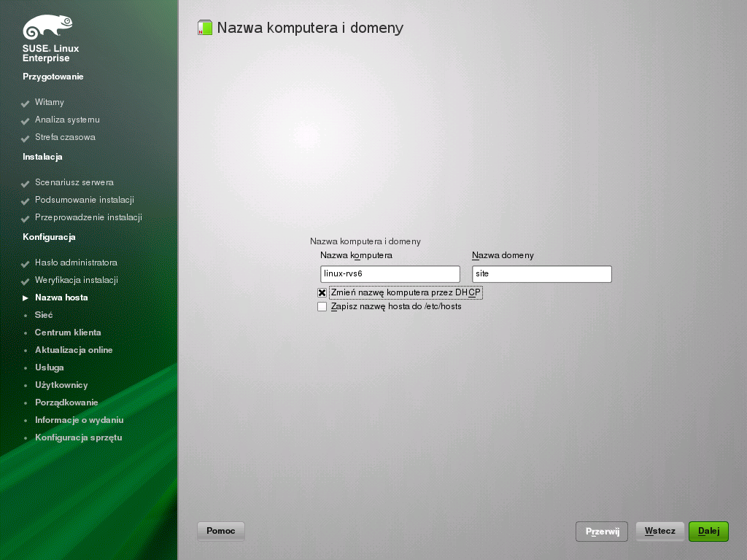Click the 'Nazwa komputera' field label
Image resolution: width=747 pixels, height=560 pixels.
pos(356,255)
